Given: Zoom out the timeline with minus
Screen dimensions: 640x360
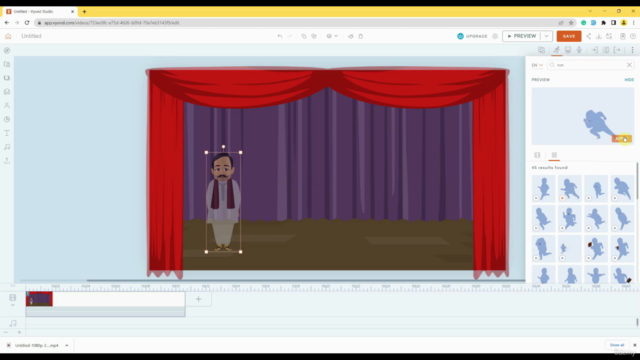Looking at the screenshot, I should pyautogui.click(x=6, y=332).
